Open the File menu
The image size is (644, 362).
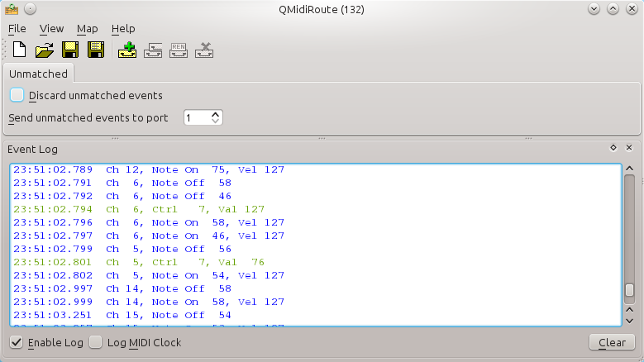[17, 29]
